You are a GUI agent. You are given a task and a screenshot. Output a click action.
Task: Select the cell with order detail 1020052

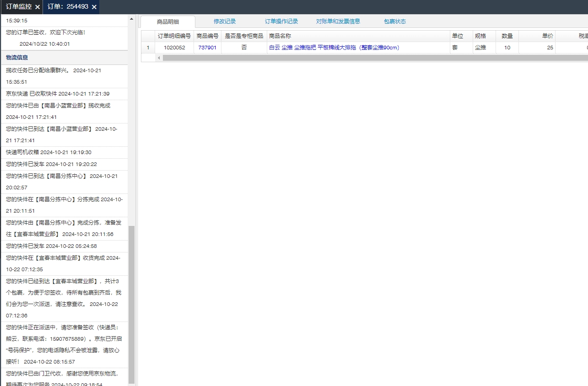click(x=174, y=48)
